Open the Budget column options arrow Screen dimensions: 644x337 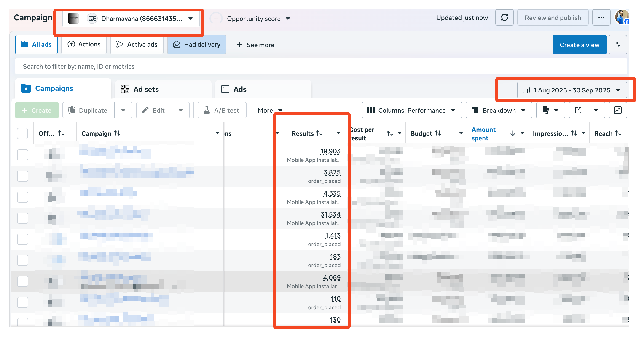(461, 133)
